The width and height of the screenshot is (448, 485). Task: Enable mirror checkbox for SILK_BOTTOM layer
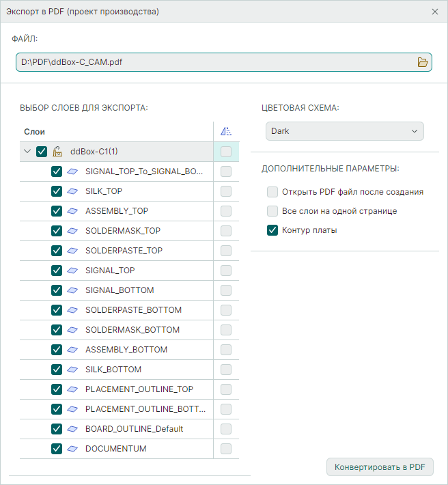[226, 370]
